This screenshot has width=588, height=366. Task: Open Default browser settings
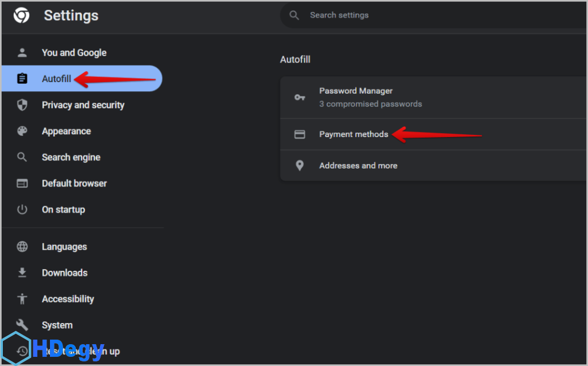tap(74, 184)
